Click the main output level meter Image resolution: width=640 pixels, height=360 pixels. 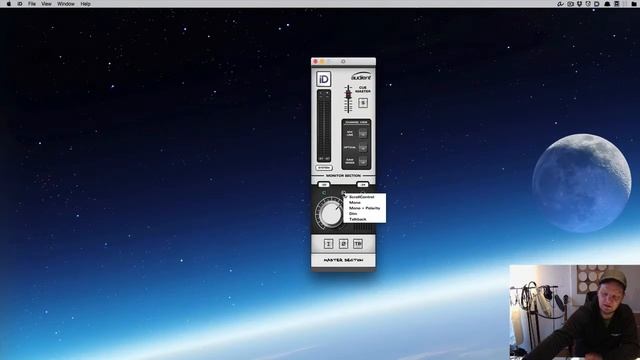324,126
